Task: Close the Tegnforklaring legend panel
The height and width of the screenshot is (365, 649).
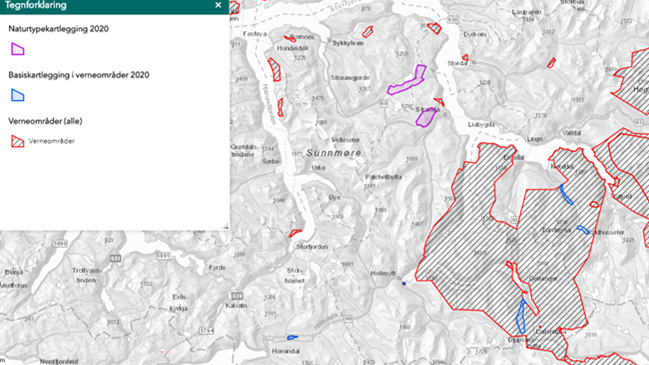Action: [218, 5]
